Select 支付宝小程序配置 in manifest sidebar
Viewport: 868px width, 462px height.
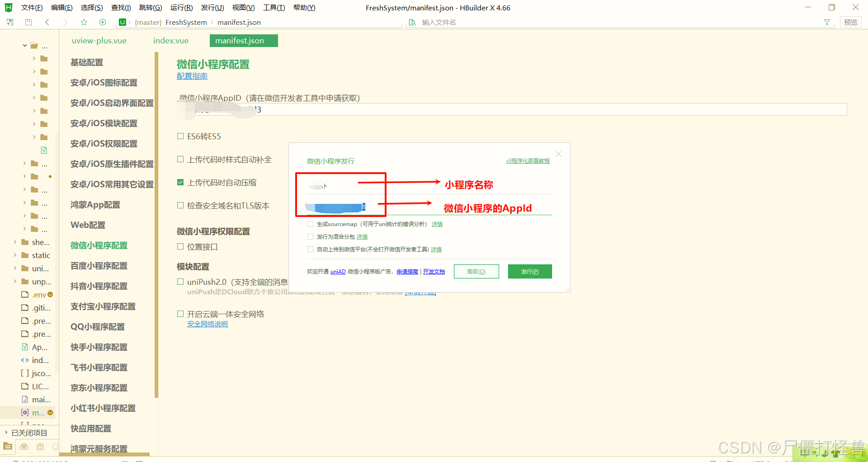103,306
